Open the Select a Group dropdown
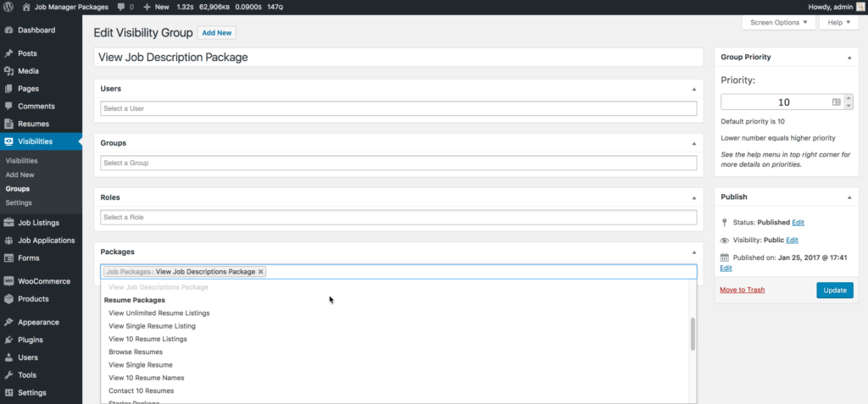868x404 pixels. coord(398,163)
